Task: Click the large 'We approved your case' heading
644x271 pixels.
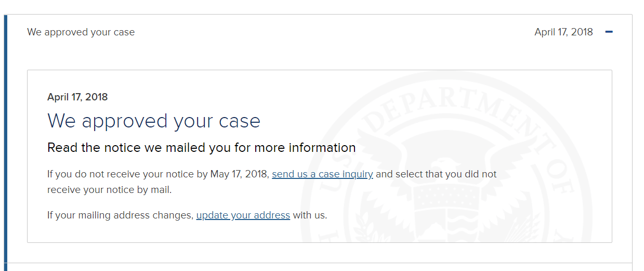Action: pos(154,121)
